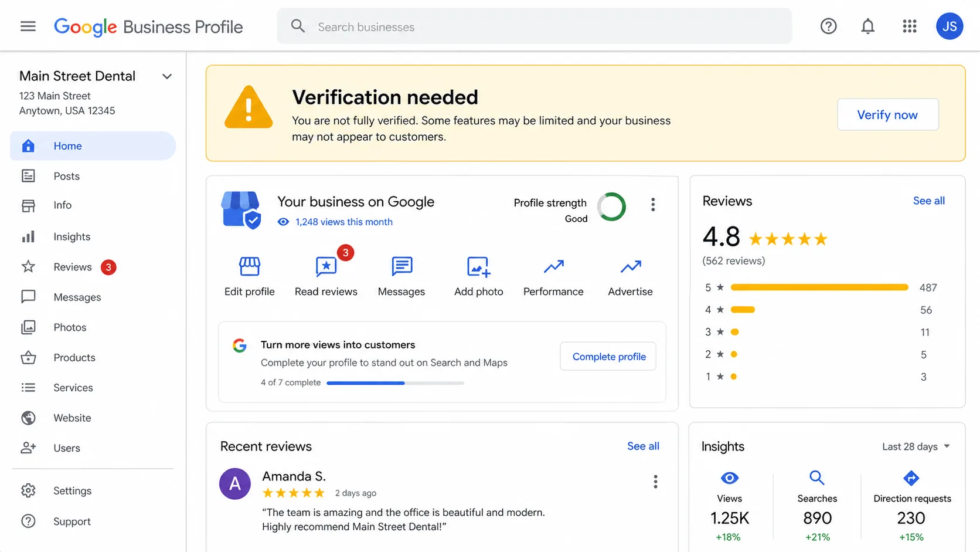Click See all in Recent reviews
This screenshot has width=980, height=552.
pyautogui.click(x=643, y=446)
